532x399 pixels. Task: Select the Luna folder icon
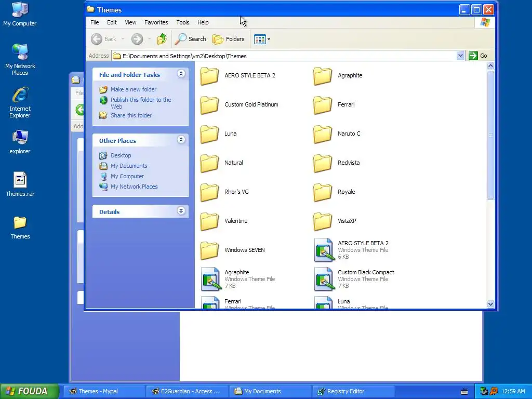[x=209, y=134]
